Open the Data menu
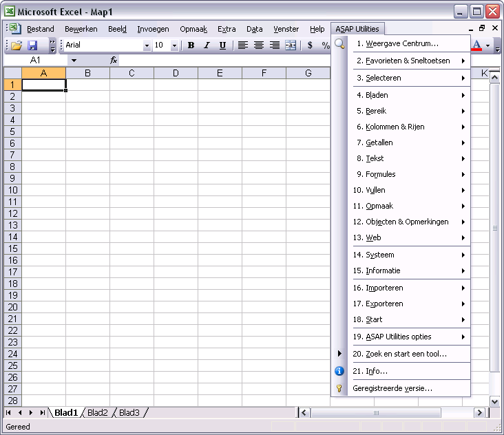This screenshot has width=504, height=435. [255, 29]
